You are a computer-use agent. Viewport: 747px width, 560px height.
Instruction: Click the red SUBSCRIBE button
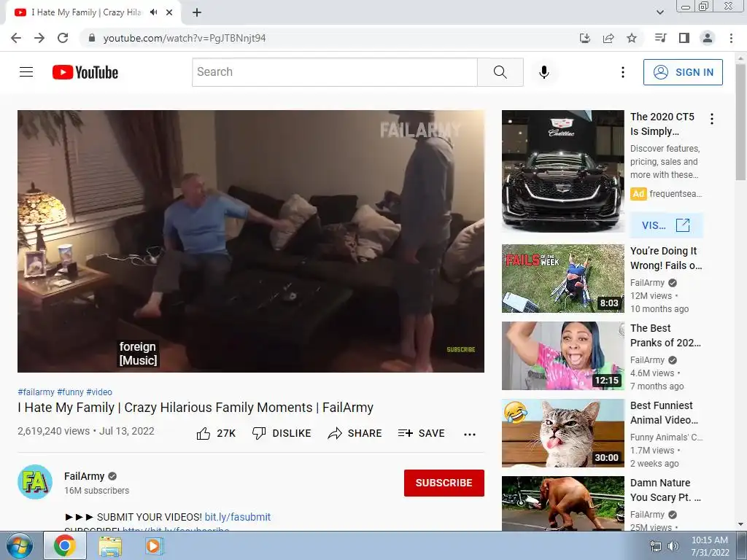point(444,483)
